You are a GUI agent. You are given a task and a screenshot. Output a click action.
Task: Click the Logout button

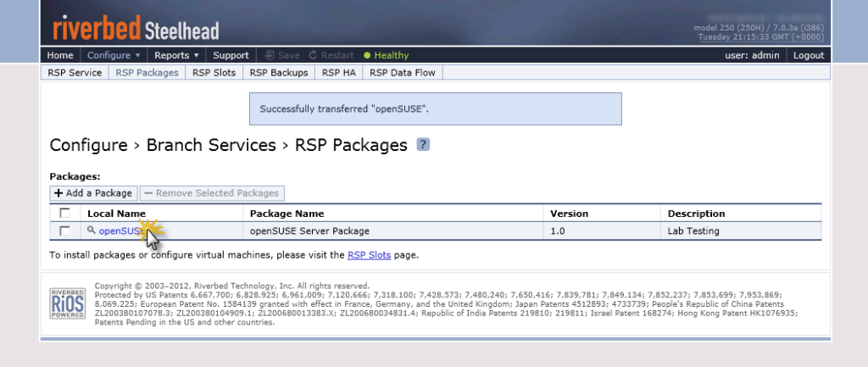click(x=809, y=55)
